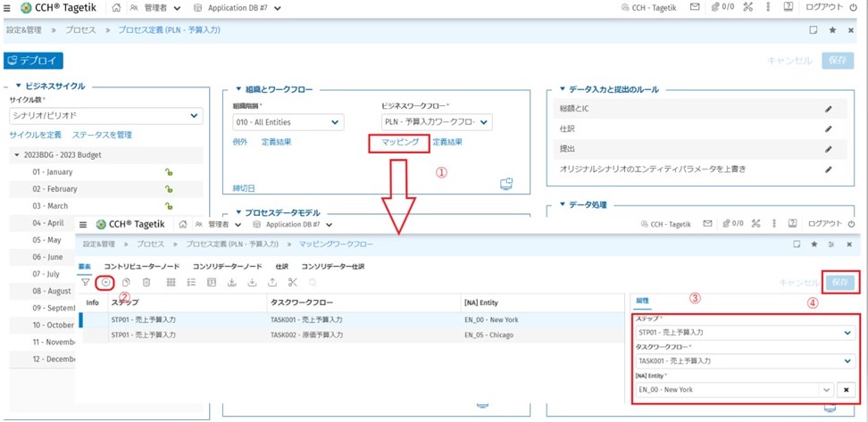Click the pencil icon beside 提出
The width and height of the screenshot is (868, 422).
click(828, 149)
